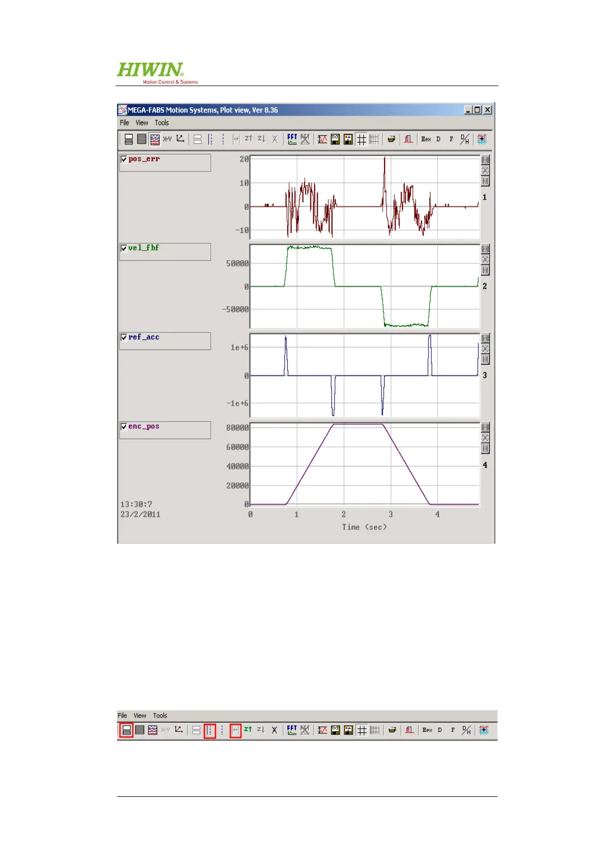The height and width of the screenshot is (868, 614).
Task: Click FFT icon in the bottom toolbar strip
Action: point(292,730)
